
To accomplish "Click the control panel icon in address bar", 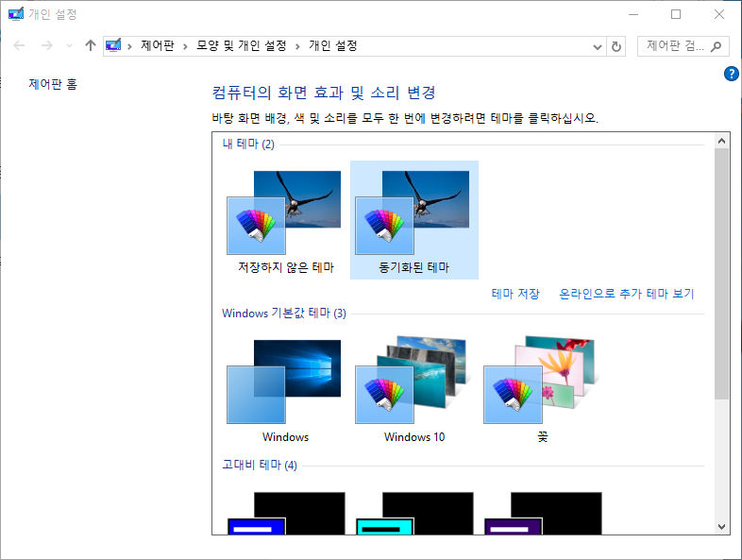I will [114, 45].
